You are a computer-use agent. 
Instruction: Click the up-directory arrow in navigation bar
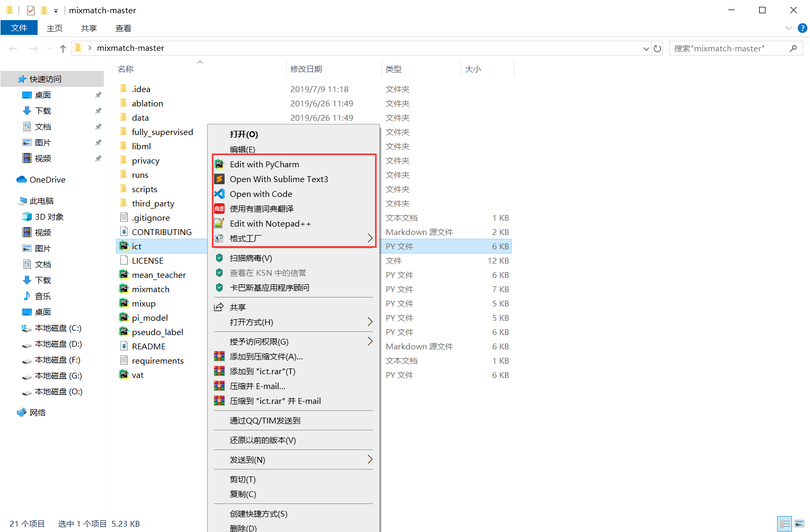tap(63, 49)
